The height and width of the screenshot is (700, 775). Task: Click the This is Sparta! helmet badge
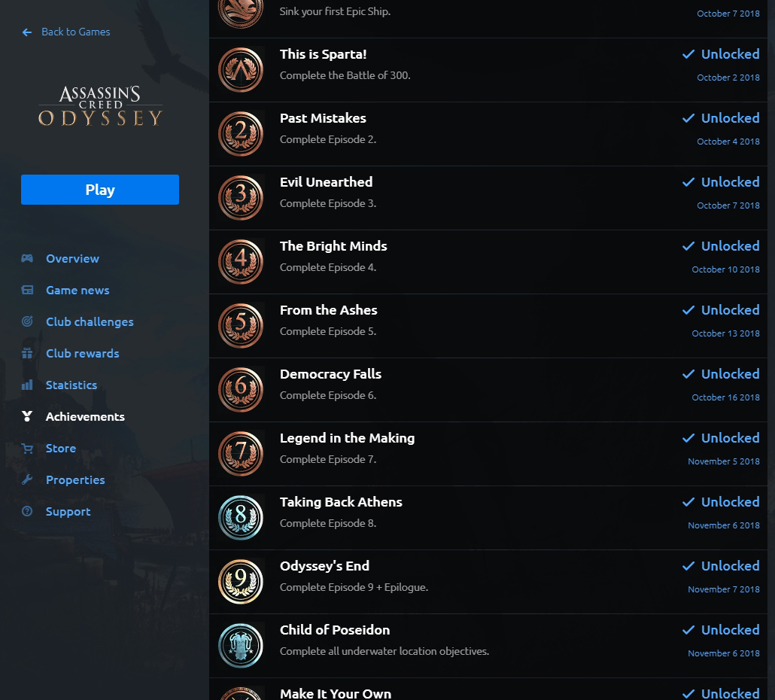[241, 70]
